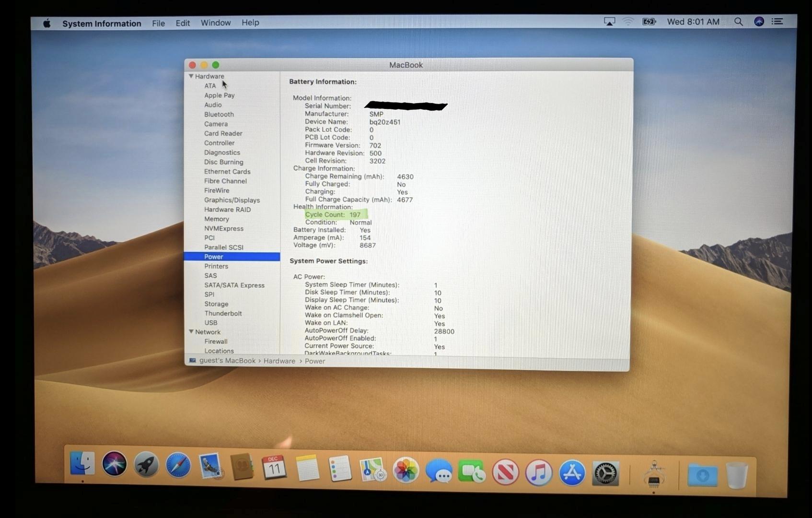The image size is (812, 518).
Task: Open Notification Center list icon
Action: tap(777, 22)
